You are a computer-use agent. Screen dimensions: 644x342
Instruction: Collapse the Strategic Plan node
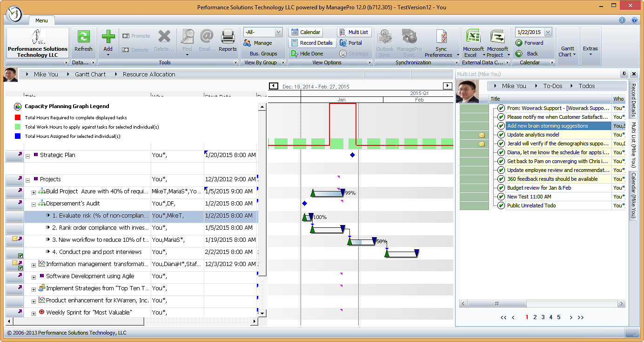28,157
